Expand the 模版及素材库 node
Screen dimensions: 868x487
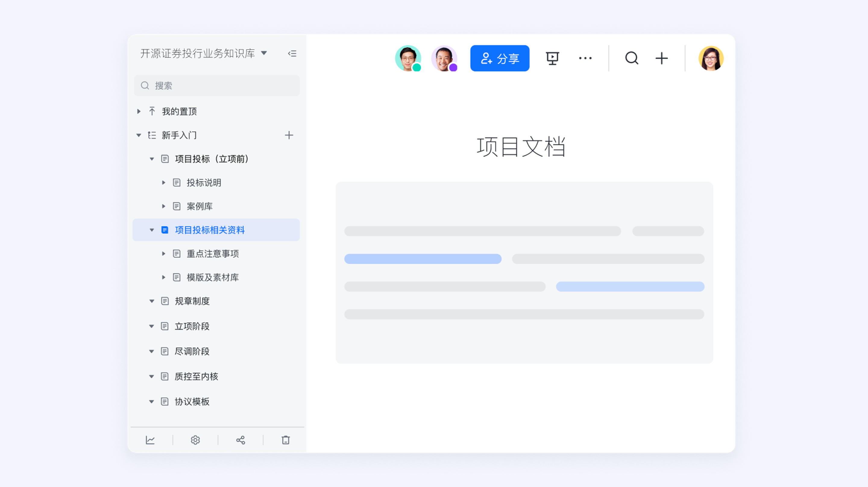coord(164,277)
